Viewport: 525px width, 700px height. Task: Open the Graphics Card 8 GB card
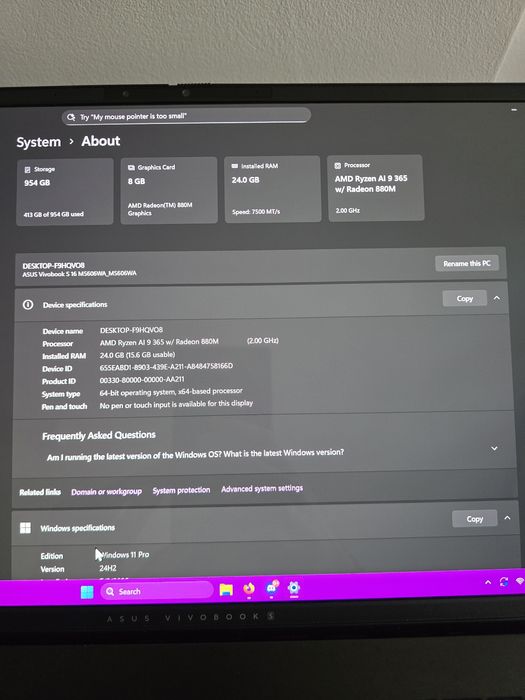coord(169,190)
